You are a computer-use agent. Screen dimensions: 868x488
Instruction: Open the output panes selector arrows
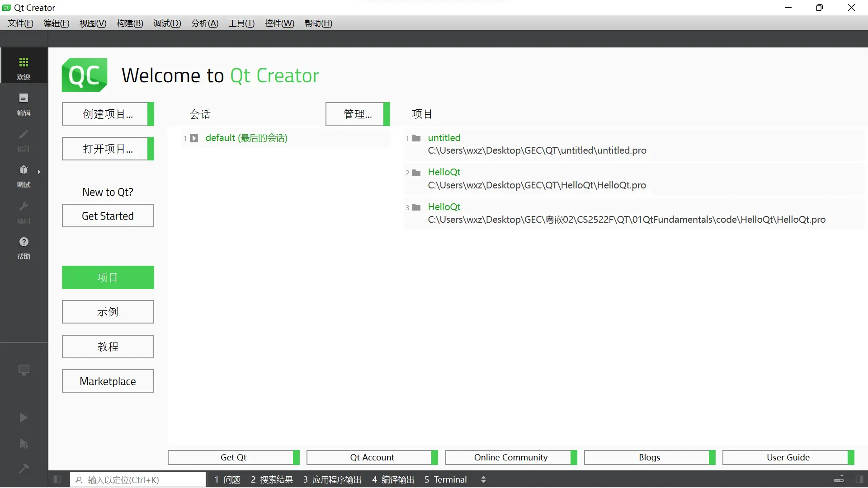[x=483, y=479]
